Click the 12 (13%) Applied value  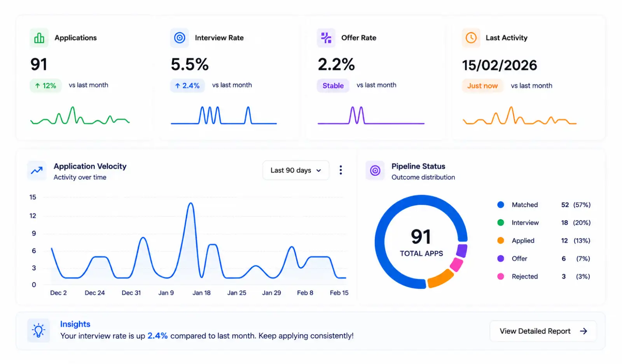(x=576, y=240)
